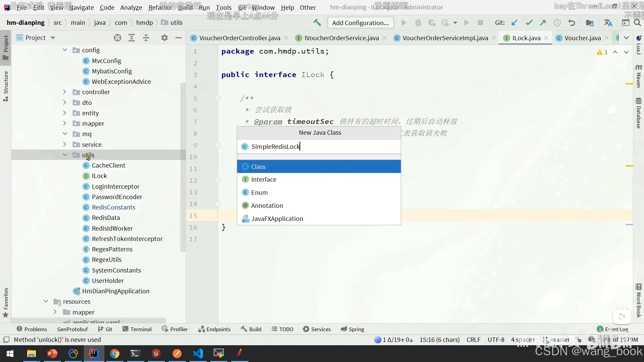Open the Project view dropdown
This screenshot has width=644, height=362.
click(x=53, y=38)
